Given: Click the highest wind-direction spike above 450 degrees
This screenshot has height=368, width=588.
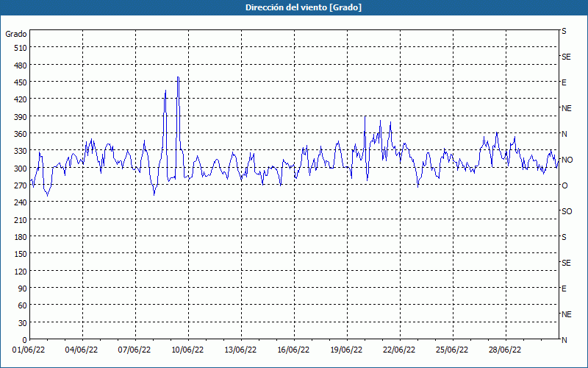Looking at the screenshot, I should pyautogui.click(x=178, y=77).
